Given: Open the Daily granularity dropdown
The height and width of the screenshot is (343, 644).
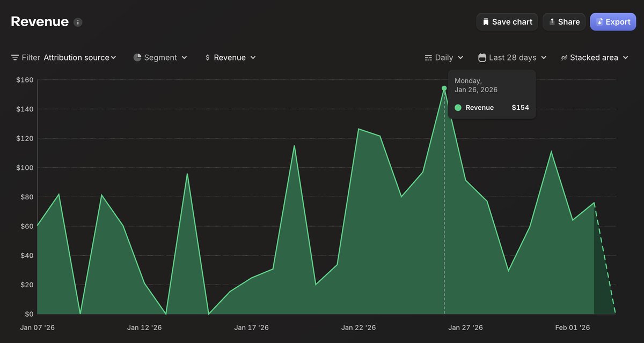Looking at the screenshot, I should [444, 57].
